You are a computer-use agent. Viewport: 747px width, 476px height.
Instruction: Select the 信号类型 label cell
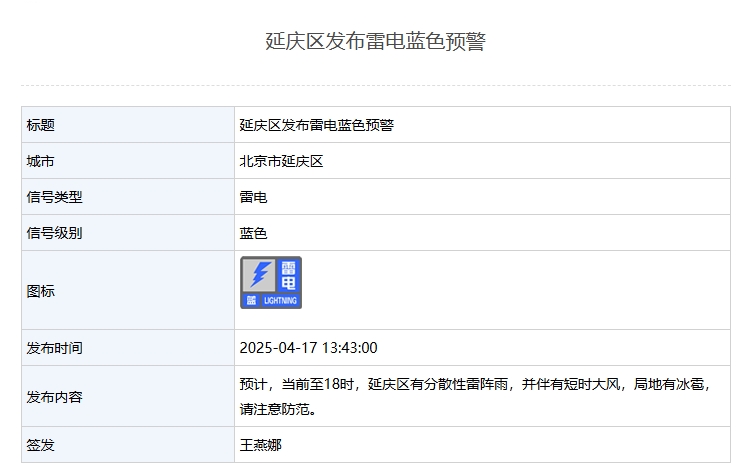tap(128, 197)
